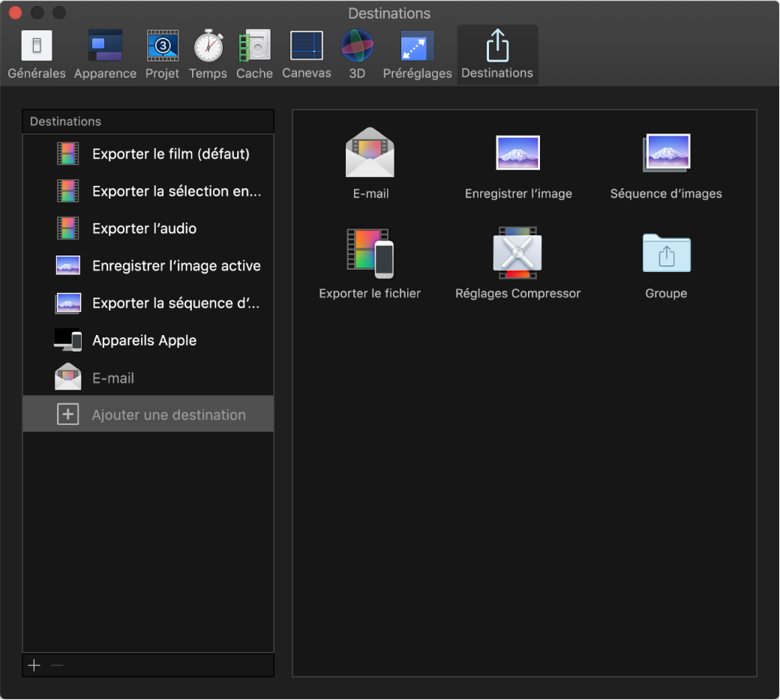
Task: Select the E-mail envelope icon in the grid
Action: pyautogui.click(x=370, y=153)
